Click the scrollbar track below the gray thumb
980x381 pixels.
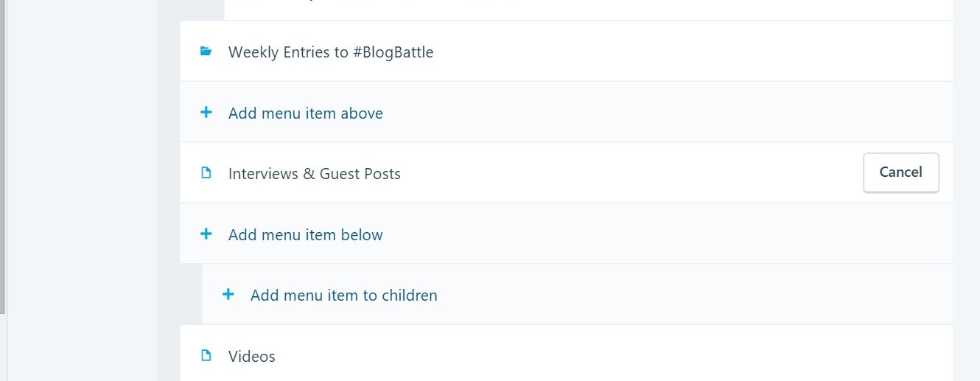[3, 346]
